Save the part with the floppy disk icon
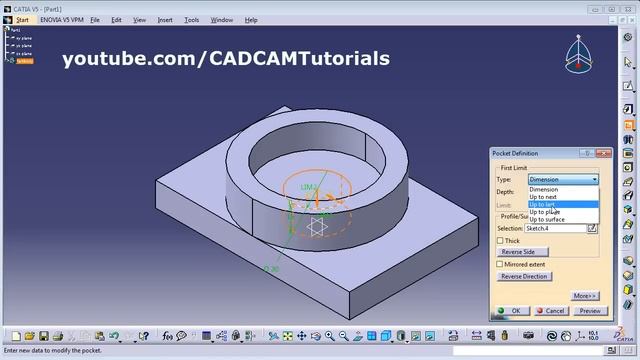The width and height of the screenshot is (640, 360). click(44, 336)
